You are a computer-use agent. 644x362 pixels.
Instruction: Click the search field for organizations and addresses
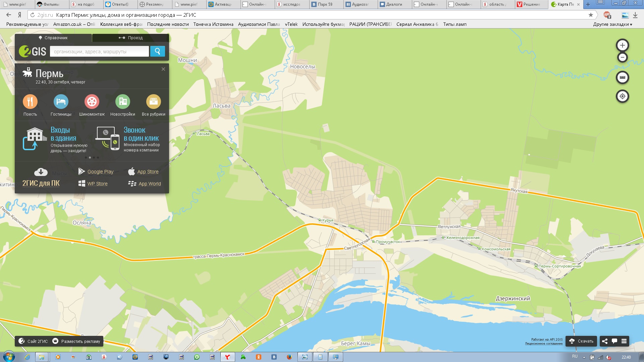coord(99,52)
